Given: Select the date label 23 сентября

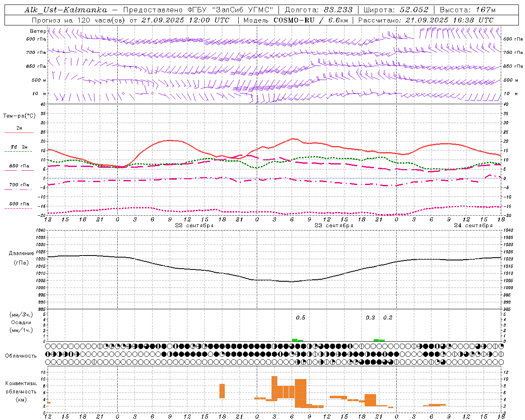Looking at the screenshot, I should pyautogui.click(x=334, y=226).
